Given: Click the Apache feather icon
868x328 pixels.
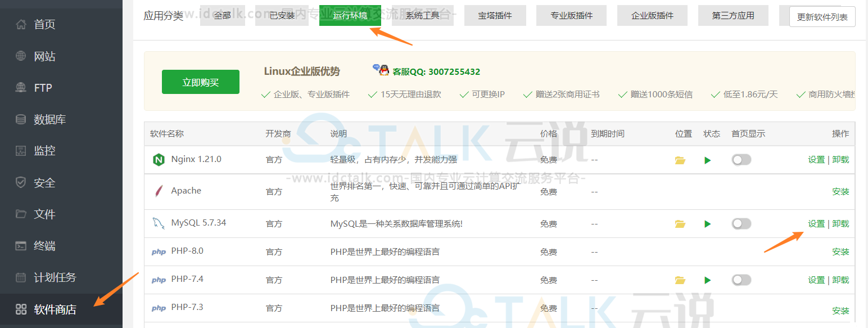Looking at the screenshot, I should tap(159, 191).
